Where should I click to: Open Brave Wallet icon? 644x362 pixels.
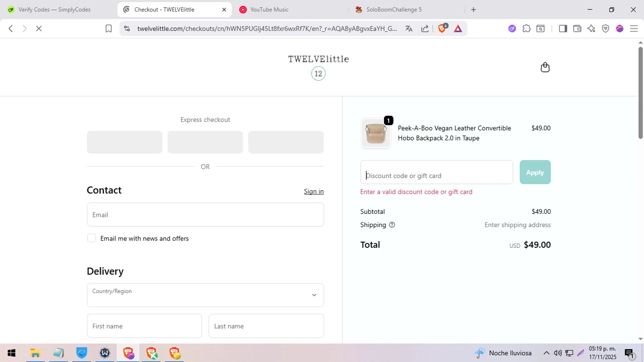pyautogui.click(x=577, y=28)
